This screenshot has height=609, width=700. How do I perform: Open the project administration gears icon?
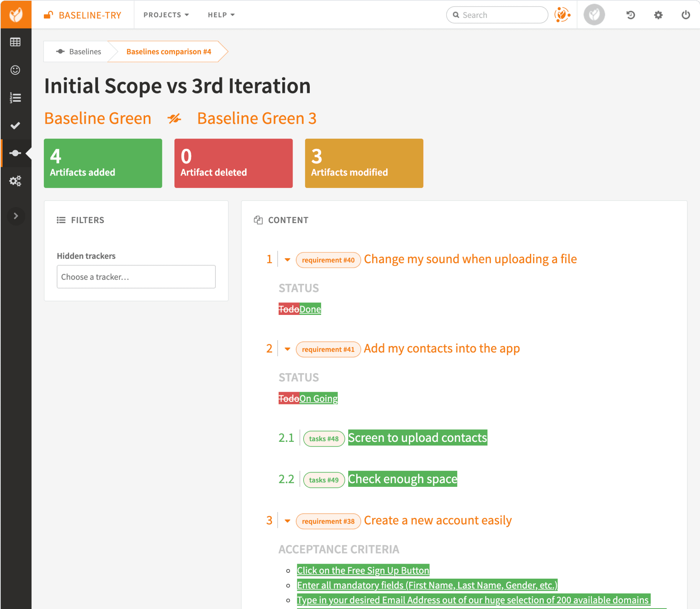click(15, 181)
